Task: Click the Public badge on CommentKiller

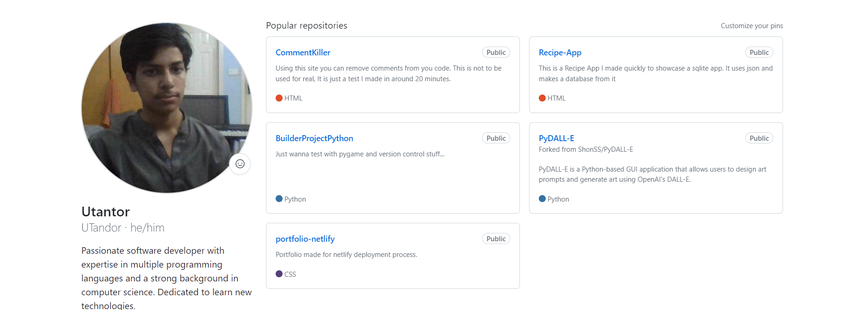Action: [496, 53]
